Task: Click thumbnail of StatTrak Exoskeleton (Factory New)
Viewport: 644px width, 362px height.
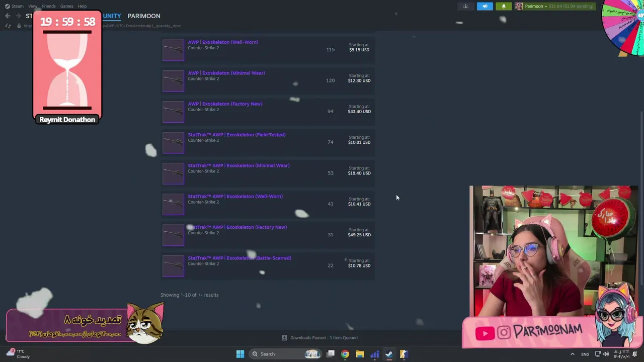Action: pos(173,235)
